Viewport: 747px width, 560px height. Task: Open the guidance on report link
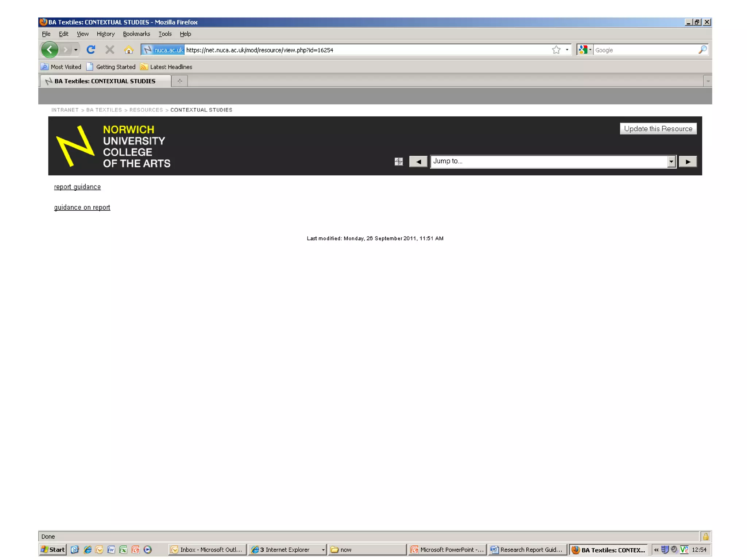click(x=82, y=207)
